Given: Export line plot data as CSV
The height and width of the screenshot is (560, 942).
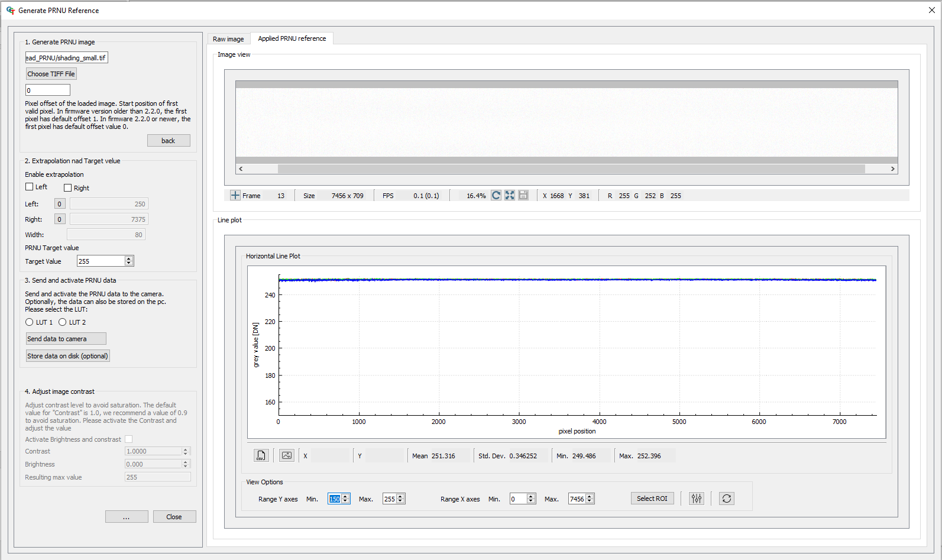Looking at the screenshot, I should point(261,455).
